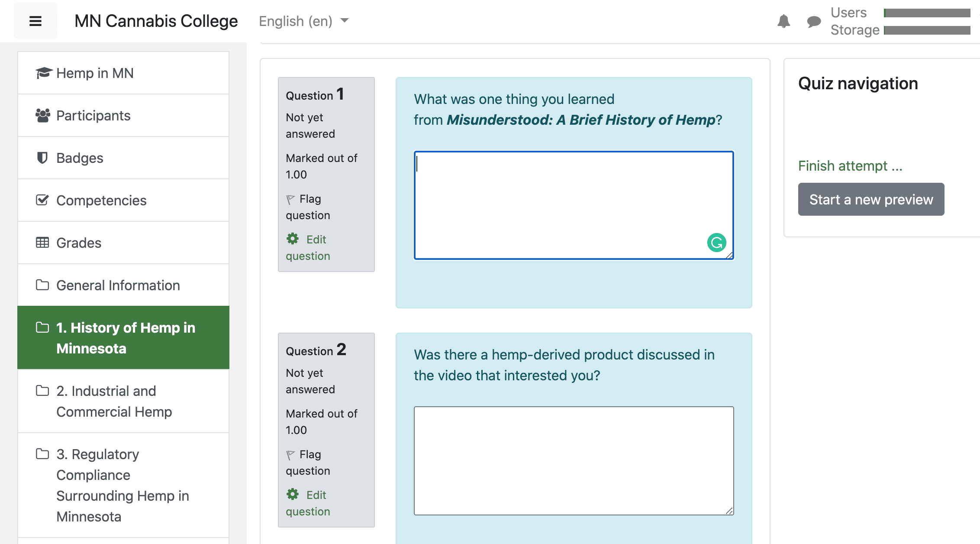Click the Badges shield icon
This screenshot has height=544, width=980.
tap(42, 158)
